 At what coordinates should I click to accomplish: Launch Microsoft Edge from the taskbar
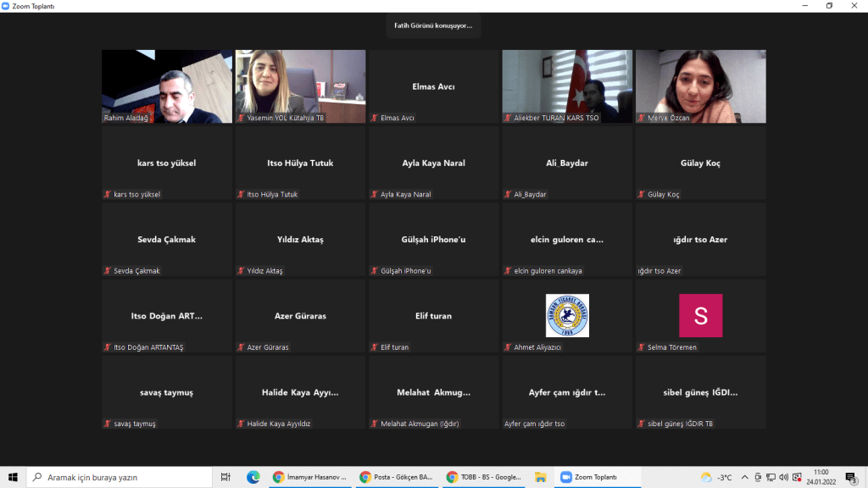tap(252, 477)
